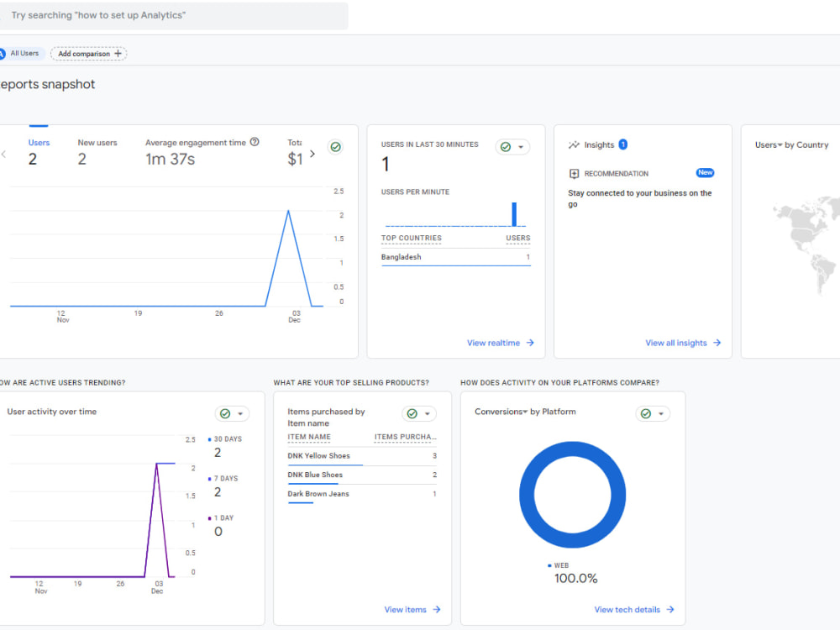Click the Add comparison button
The height and width of the screenshot is (630, 840).
(x=88, y=53)
